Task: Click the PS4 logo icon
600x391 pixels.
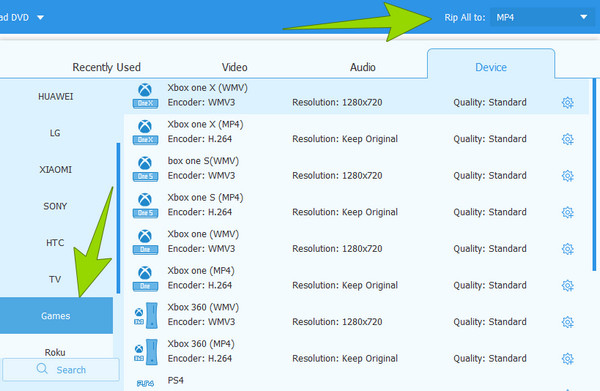Action: [x=145, y=383]
